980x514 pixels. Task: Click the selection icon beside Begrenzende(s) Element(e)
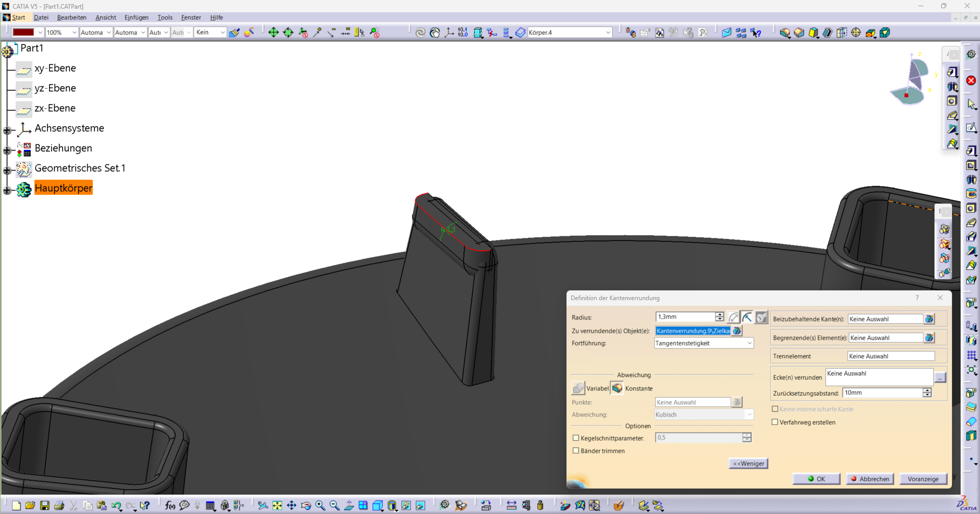pos(929,338)
